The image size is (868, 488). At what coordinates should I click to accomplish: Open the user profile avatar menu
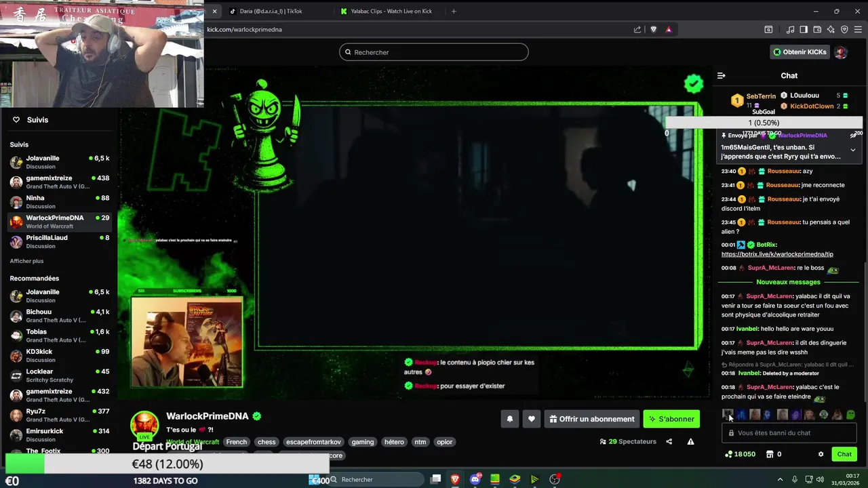pyautogui.click(x=841, y=52)
